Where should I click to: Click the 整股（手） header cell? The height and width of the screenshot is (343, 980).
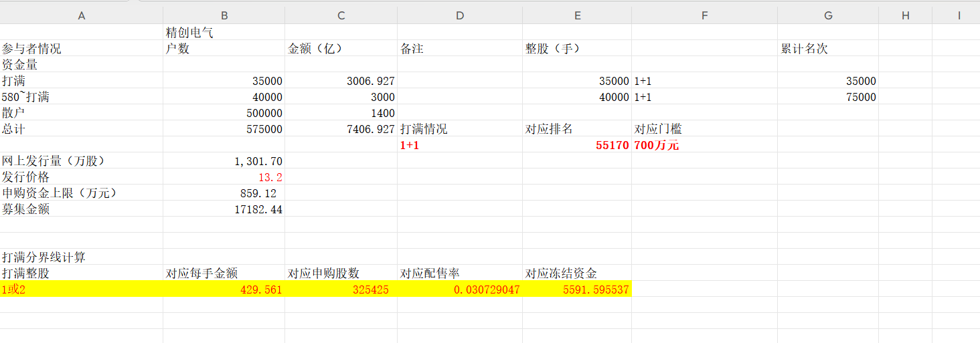577,48
